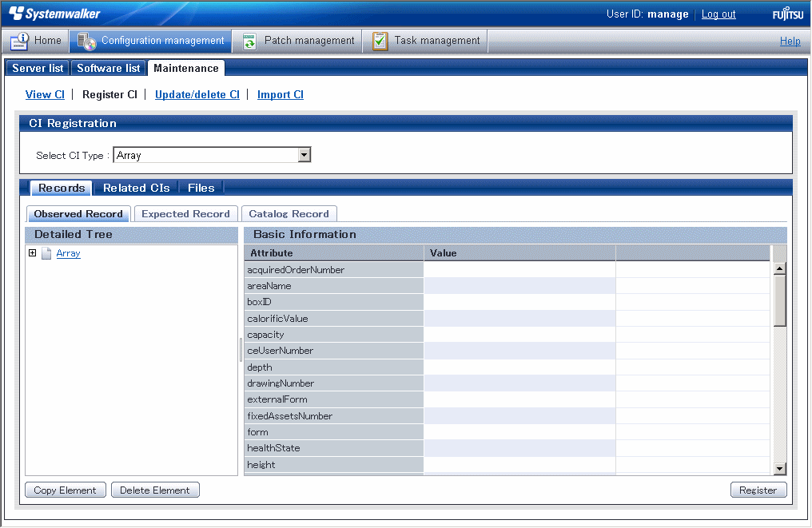This screenshot has height=528, width=812.
Task: Click the Delete Element button
Action: (x=155, y=490)
